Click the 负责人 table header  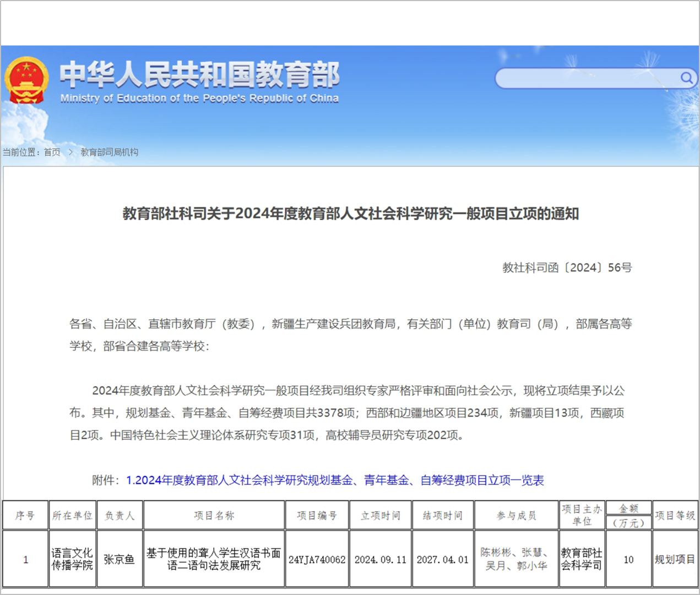coord(120,515)
